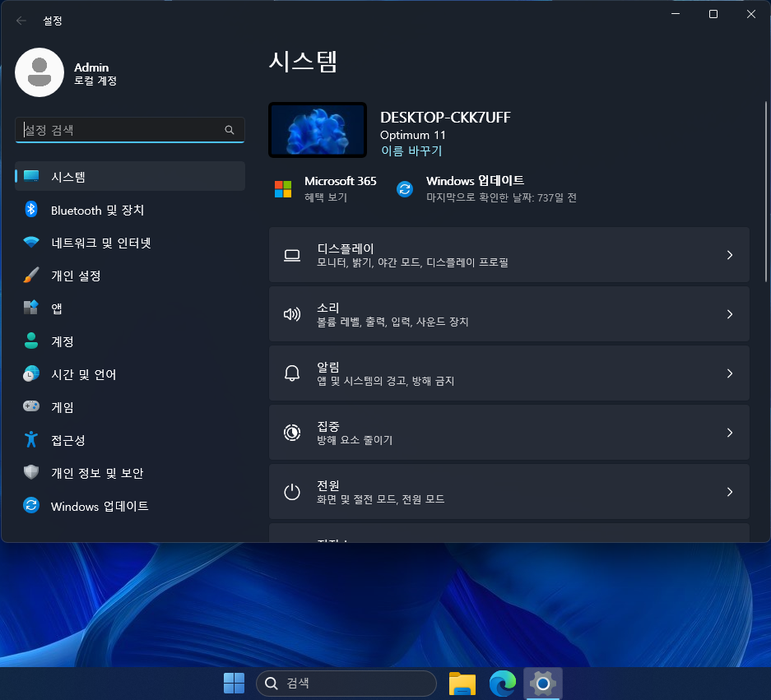This screenshot has height=700, width=771.
Task: Click the speaker icon in 소리 row
Action: (292, 314)
